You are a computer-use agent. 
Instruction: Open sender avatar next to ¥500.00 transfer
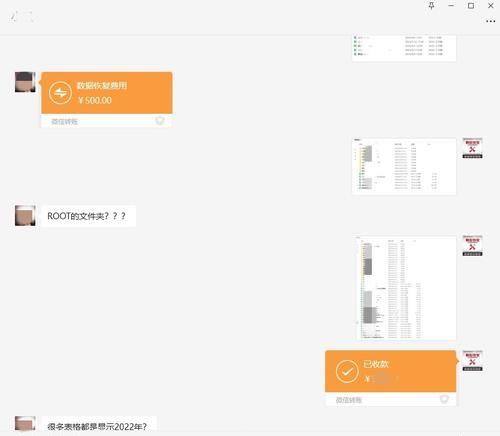25,82
